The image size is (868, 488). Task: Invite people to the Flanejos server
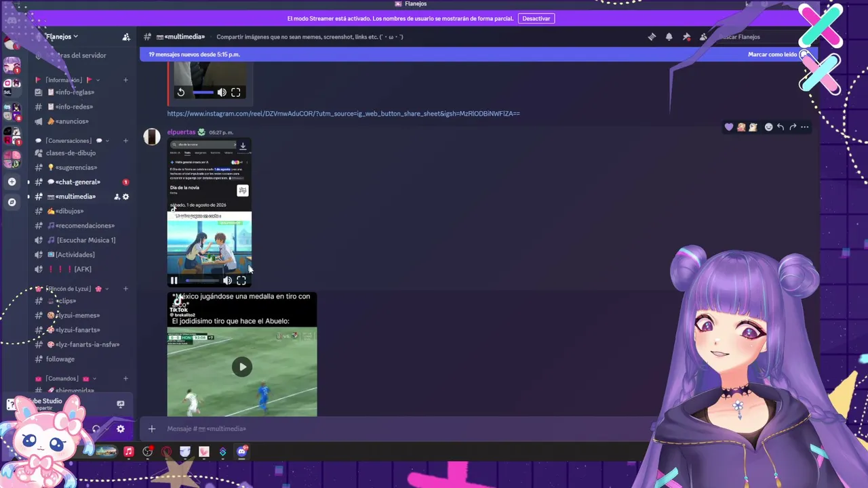pyautogui.click(x=126, y=37)
